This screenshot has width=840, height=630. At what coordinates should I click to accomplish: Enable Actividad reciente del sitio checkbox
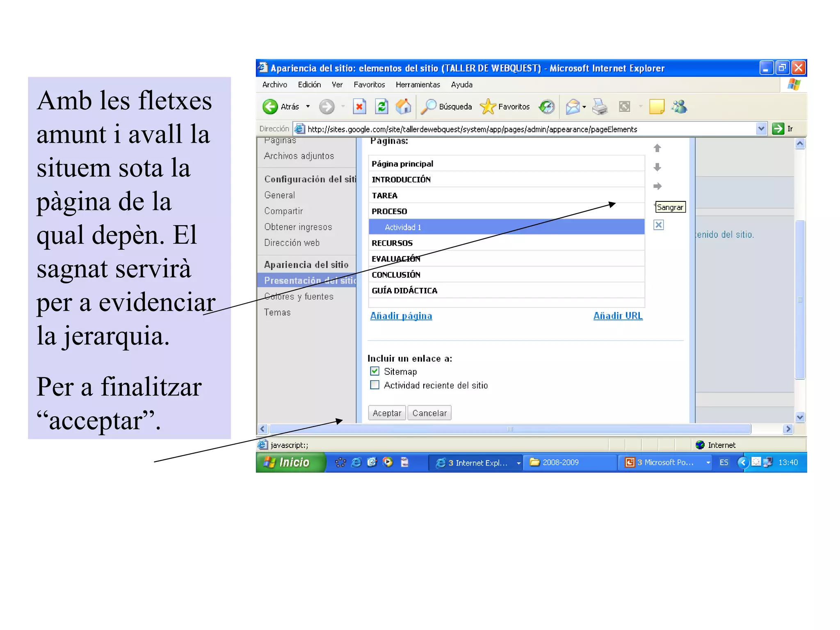(374, 385)
